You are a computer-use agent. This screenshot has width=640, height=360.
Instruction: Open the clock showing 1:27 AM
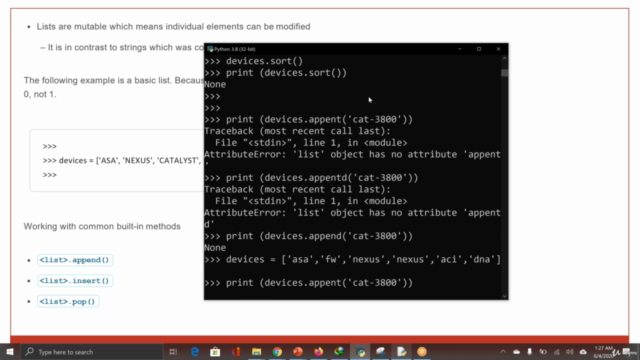[603, 352]
